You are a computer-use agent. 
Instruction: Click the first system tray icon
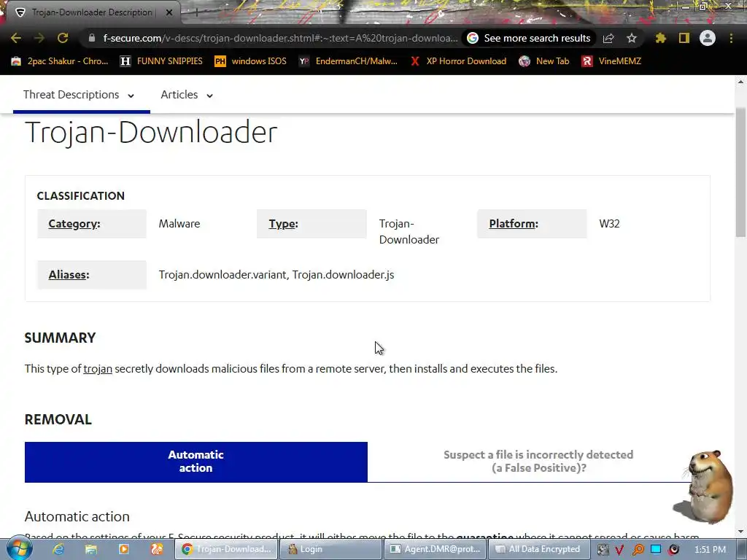pos(603,550)
